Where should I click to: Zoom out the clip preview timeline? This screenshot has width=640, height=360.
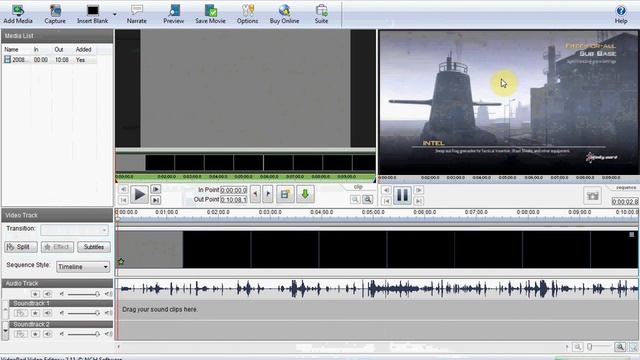[x=355, y=199]
